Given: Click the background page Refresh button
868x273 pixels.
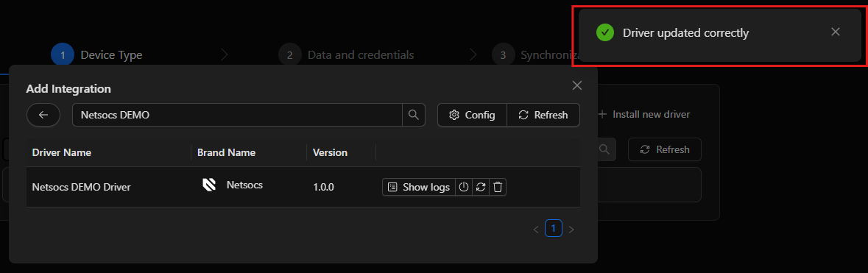Looking at the screenshot, I should (665, 149).
